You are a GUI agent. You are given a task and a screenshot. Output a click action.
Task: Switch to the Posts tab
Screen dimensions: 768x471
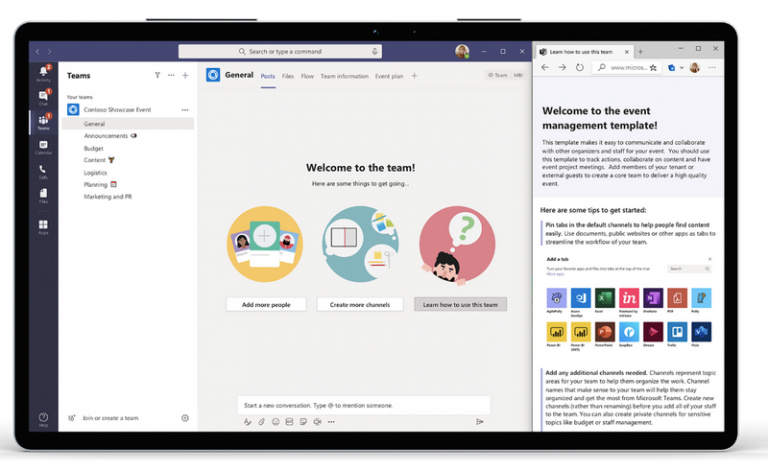(x=267, y=76)
